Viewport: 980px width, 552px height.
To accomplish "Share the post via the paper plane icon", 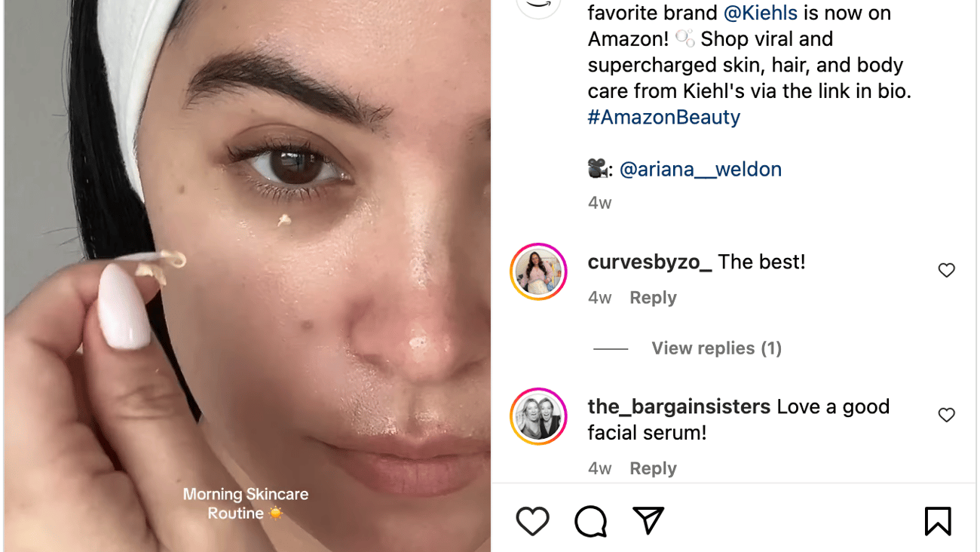I will pyautogui.click(x=647, y=520).
